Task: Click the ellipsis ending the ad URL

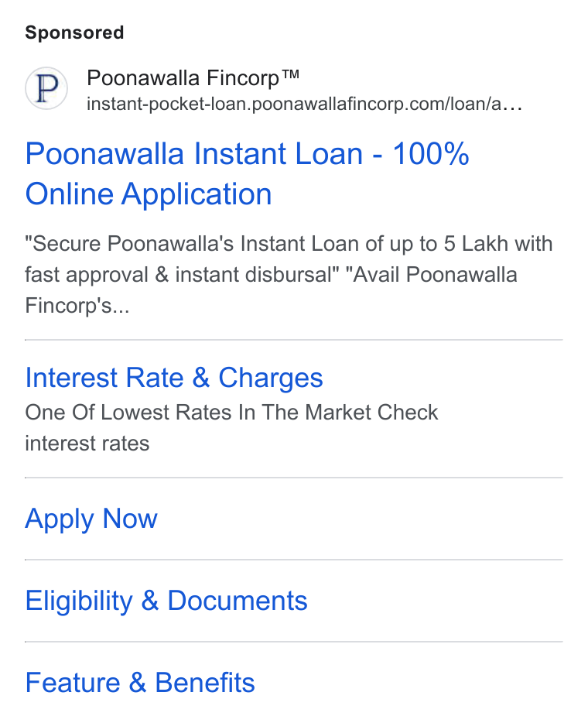Action: (x=512, y=106)
